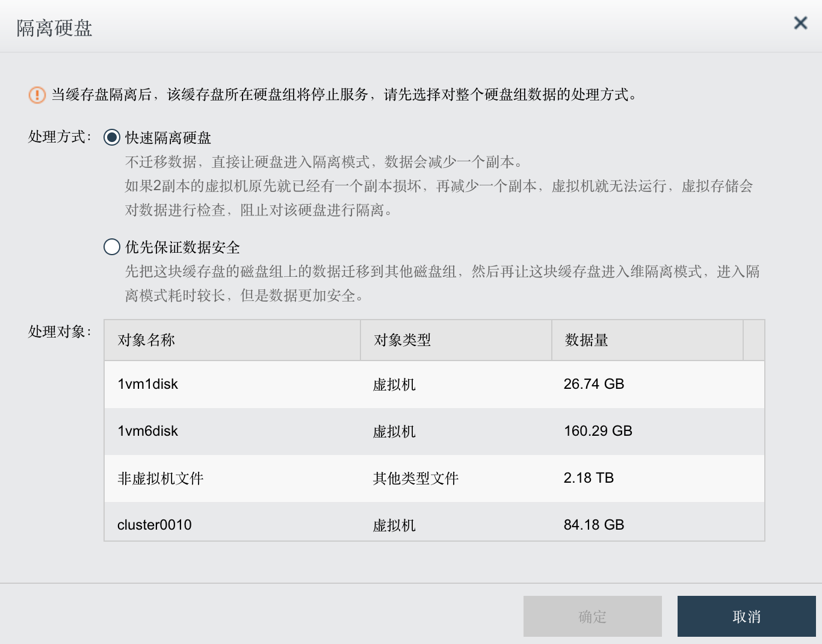Click 虚拟机 type in 1vm6disk row

pos(394,432)
